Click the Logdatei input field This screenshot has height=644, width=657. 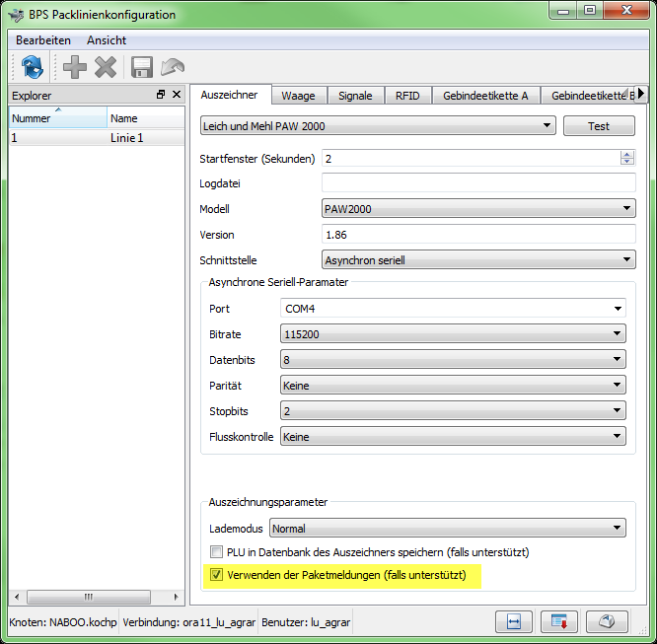[478, 182]
